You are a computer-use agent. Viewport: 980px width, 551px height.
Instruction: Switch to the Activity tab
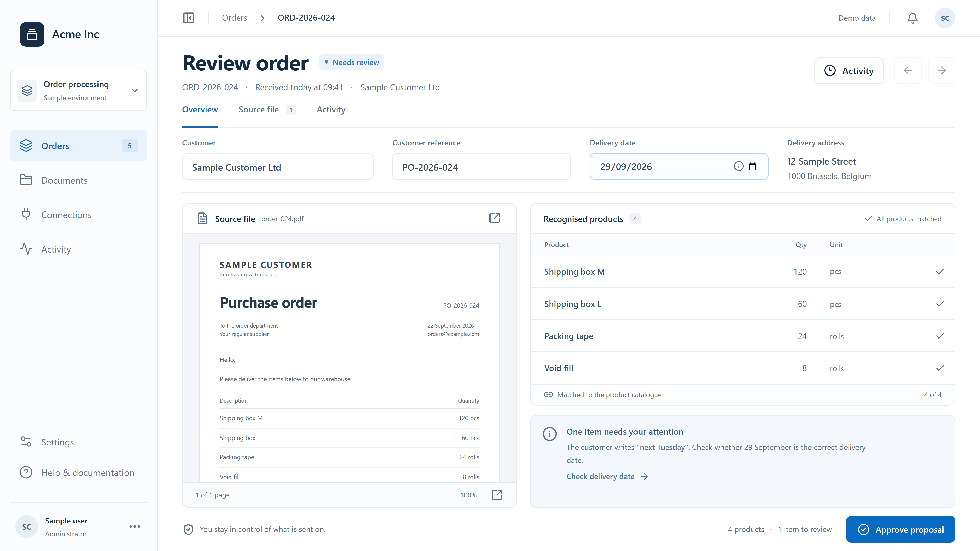click(331, 110)
